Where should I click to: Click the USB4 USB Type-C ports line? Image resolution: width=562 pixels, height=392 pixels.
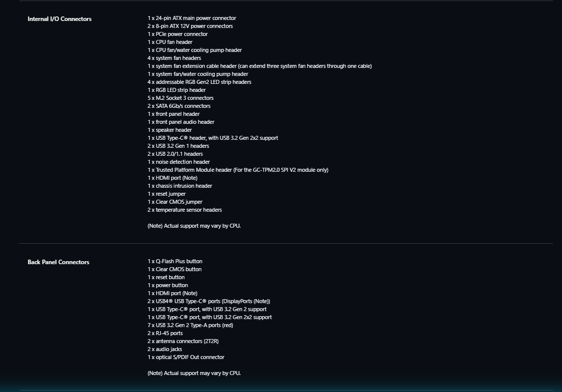coord(208,302)
